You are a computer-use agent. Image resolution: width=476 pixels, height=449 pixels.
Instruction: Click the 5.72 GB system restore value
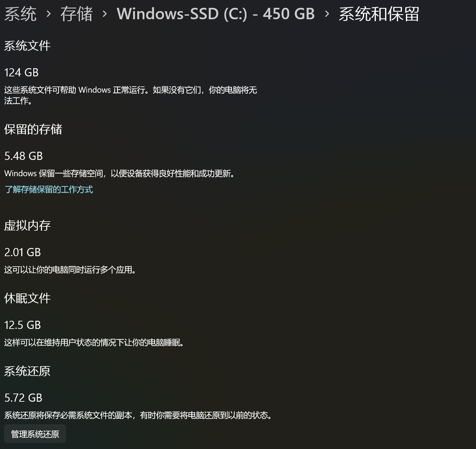[x=23, y=398]
